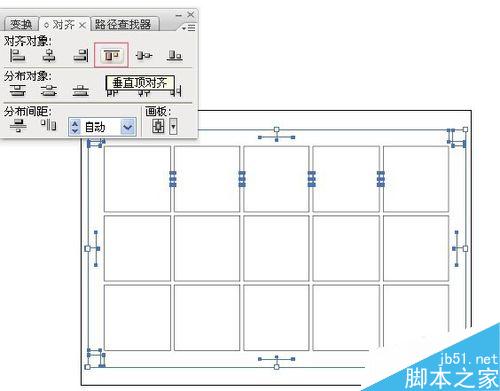Click the vertical align bottom icon
500x391 pixels.
tap(174, 55)
